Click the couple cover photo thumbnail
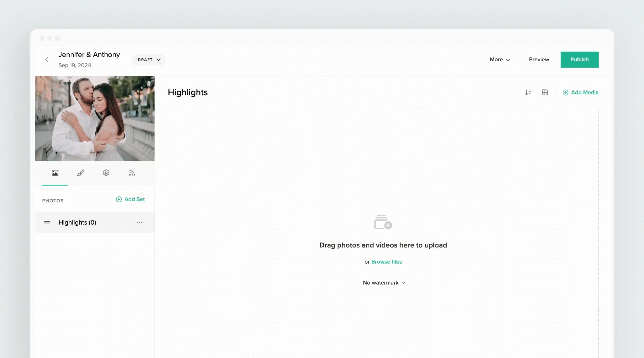Viewport: 644px width, 358px height. tap(95, 119)
